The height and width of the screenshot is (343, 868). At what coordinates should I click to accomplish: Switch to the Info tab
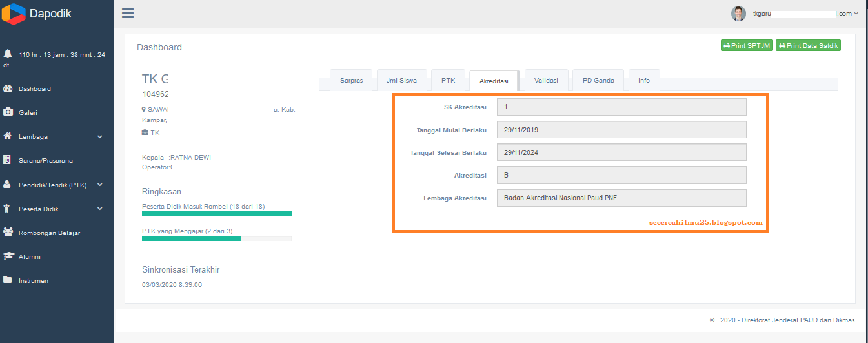[644, 81]
